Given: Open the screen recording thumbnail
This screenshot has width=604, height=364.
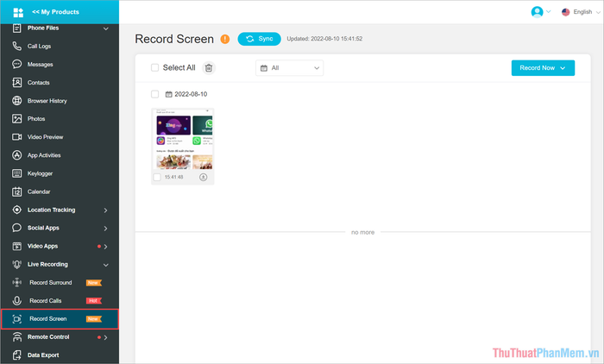Looking at the screenshot, I should click(183, 140).
